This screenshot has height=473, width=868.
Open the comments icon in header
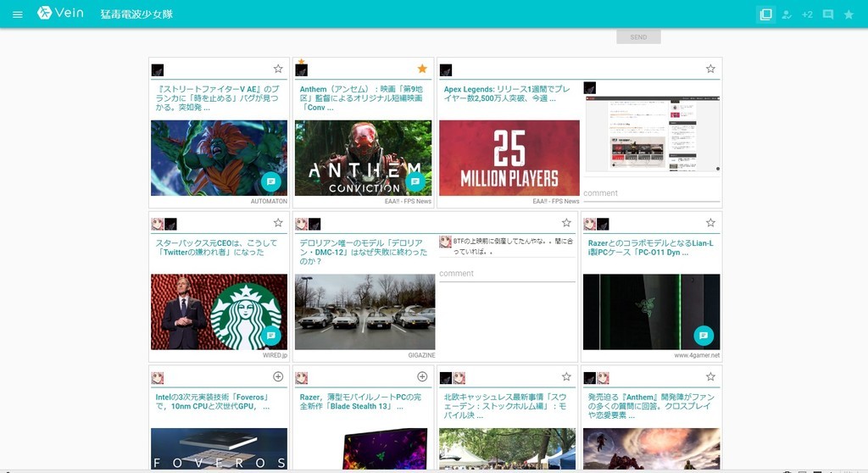(x=828, y=14)
